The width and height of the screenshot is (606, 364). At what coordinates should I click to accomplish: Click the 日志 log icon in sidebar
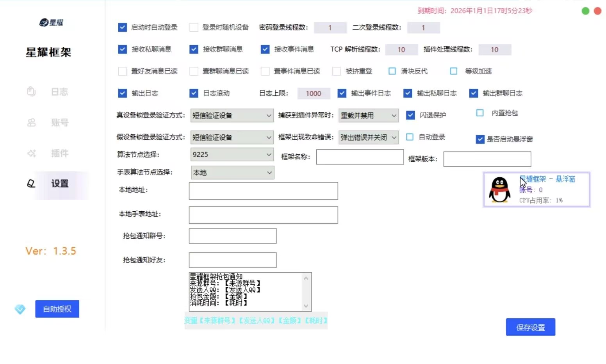tap(31, 92)
